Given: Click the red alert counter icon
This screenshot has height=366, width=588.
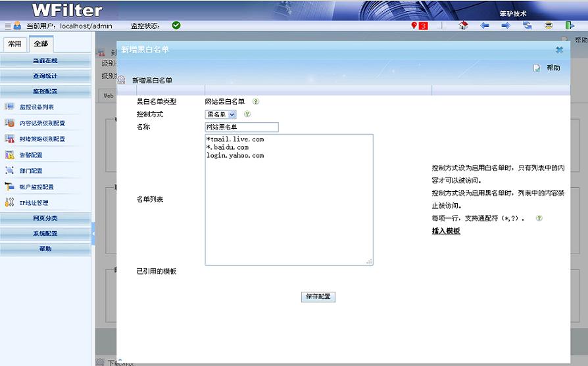Looking at the screenshot, I should point(419,26).
